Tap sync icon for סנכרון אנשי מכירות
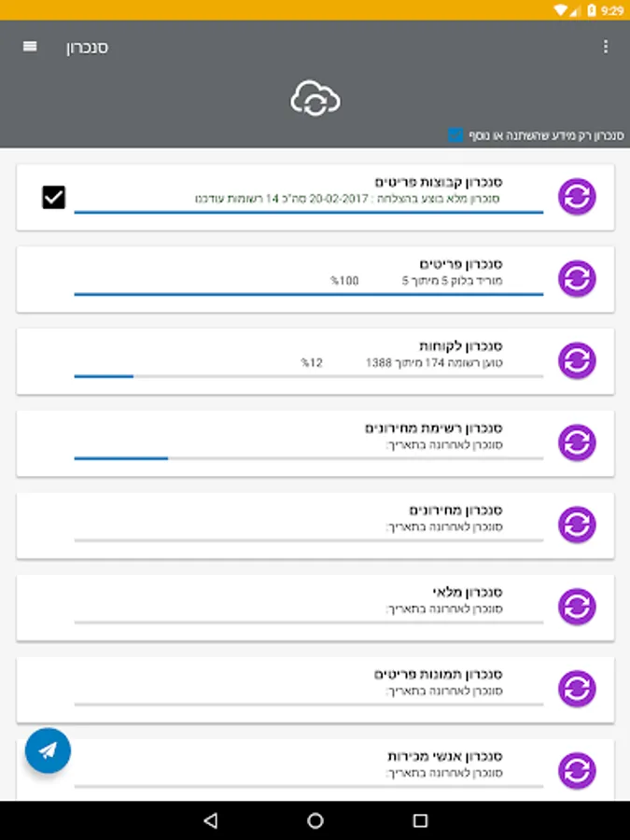 pos(577,771)
